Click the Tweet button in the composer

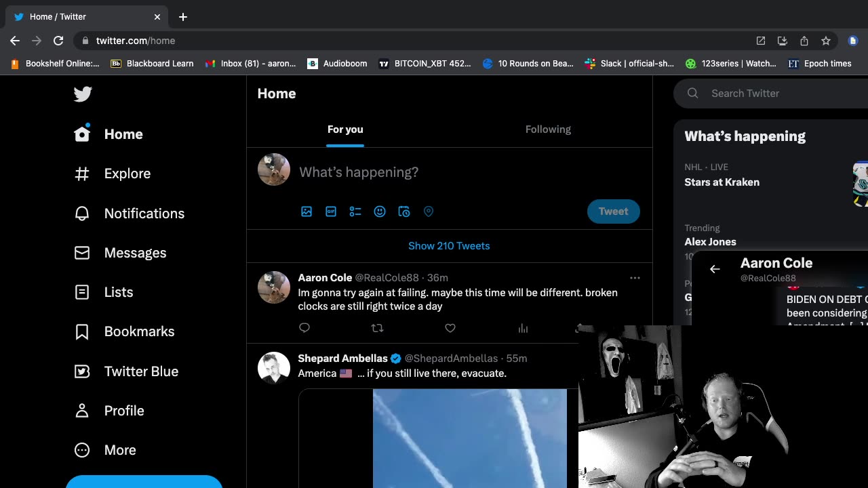pos(613,211)
